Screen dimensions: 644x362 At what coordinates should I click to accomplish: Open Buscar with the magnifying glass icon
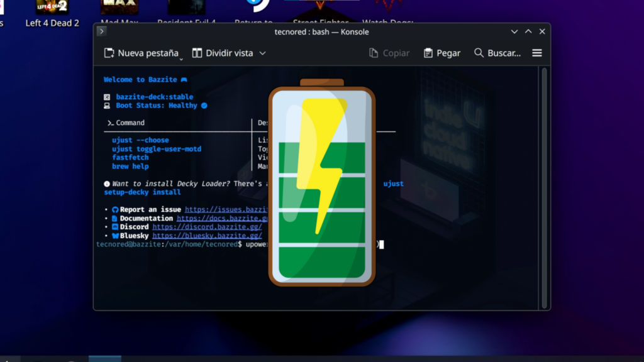pyautogui.click(x=479, y=53)
